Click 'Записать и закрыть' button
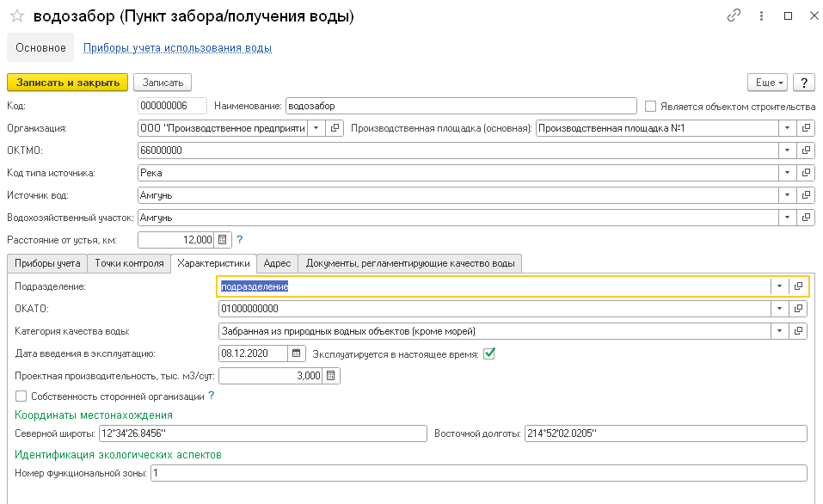Viewport: 823px width, 504px height. tap(67, 83)
